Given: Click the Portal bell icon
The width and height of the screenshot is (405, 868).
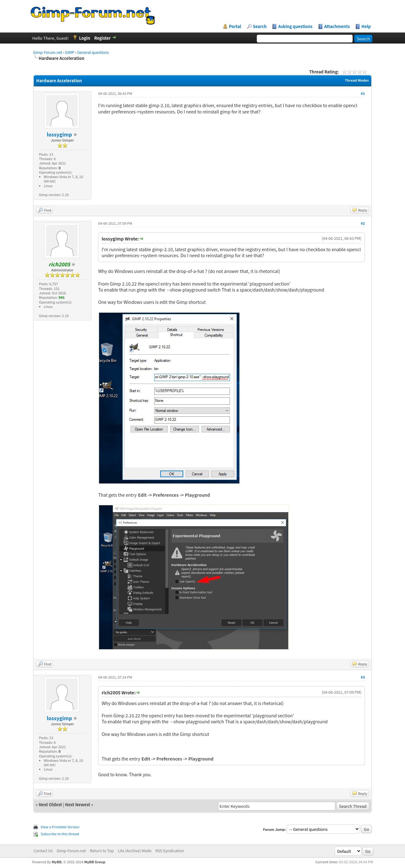Looking at the screenshot, I should click(x=225, y=26).
